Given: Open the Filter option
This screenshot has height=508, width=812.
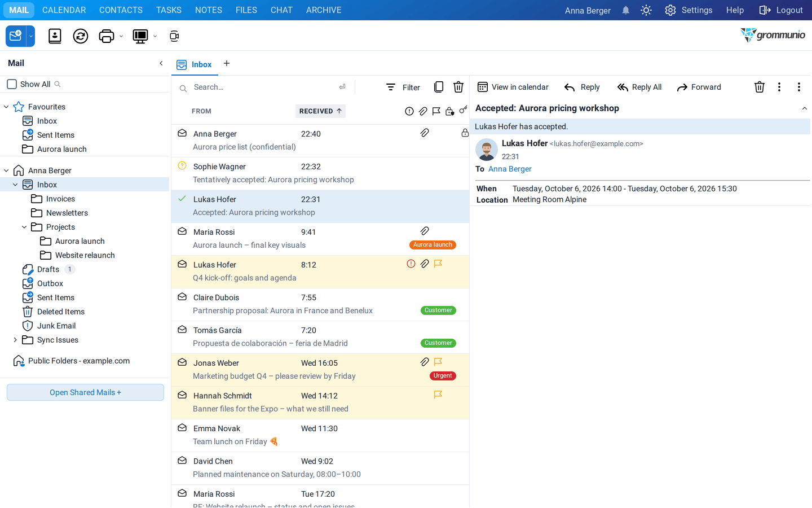Looking at the screenshot, I should [x=403, y=87].
